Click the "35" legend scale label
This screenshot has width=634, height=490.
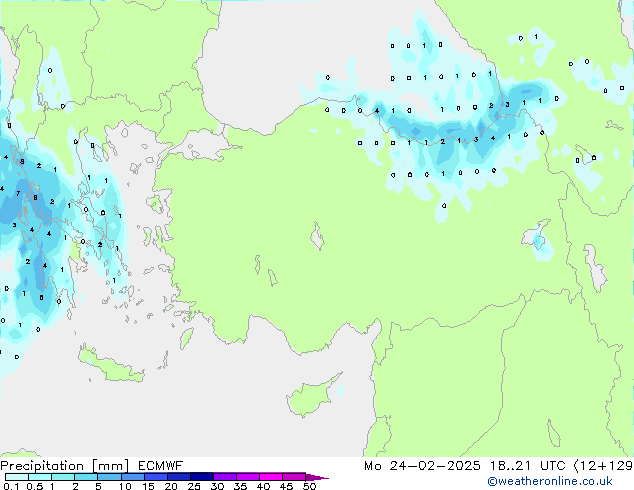click(240, 486)
